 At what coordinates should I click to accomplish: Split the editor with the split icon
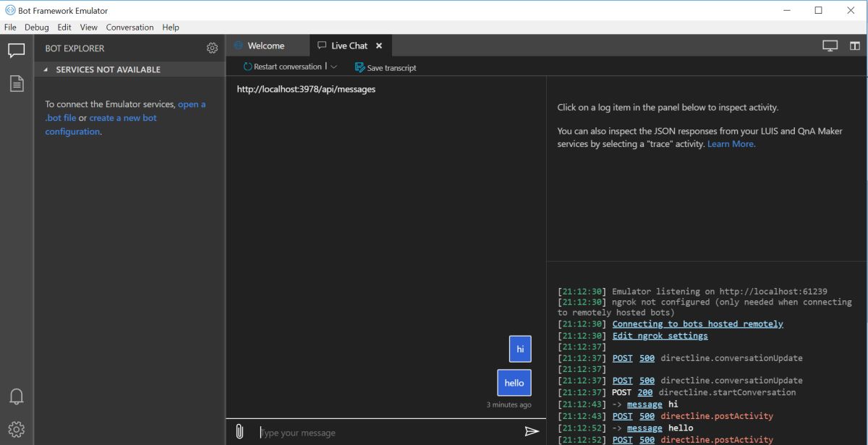(855, 46)
